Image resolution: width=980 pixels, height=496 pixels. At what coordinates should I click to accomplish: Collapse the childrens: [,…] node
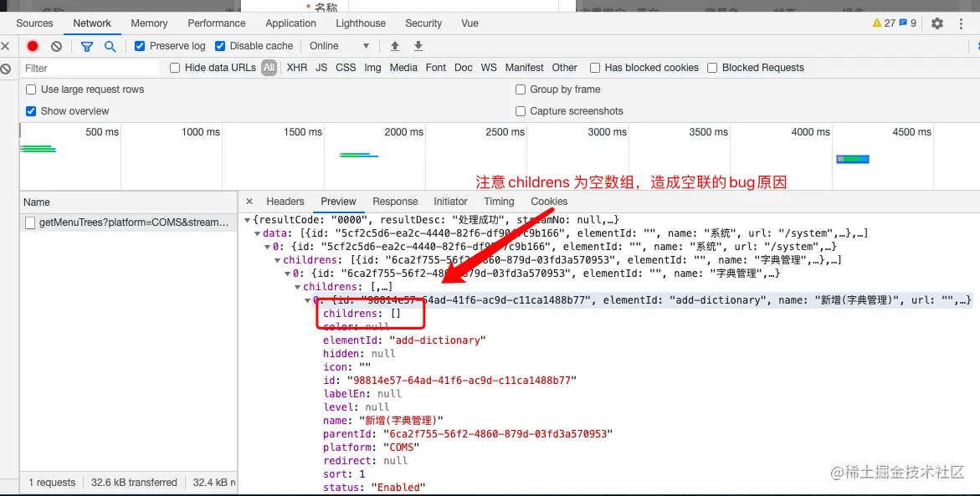pyautogui.click(x=297, y=287)
